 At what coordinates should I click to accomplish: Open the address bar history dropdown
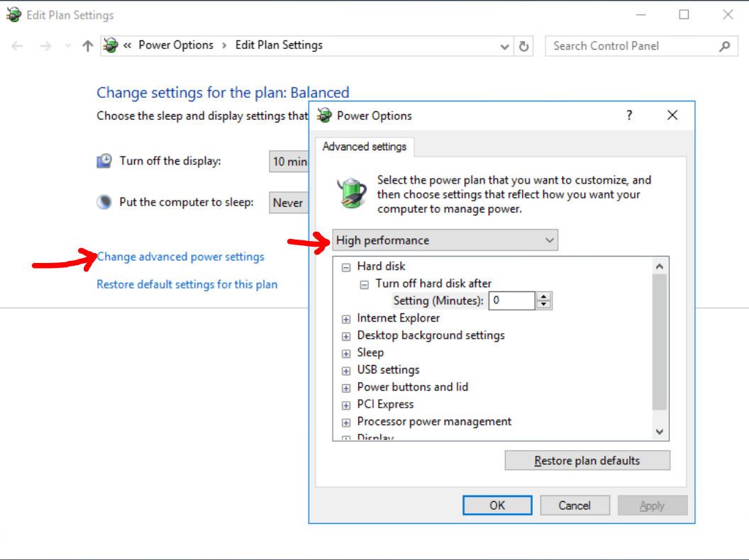(504, 47)
